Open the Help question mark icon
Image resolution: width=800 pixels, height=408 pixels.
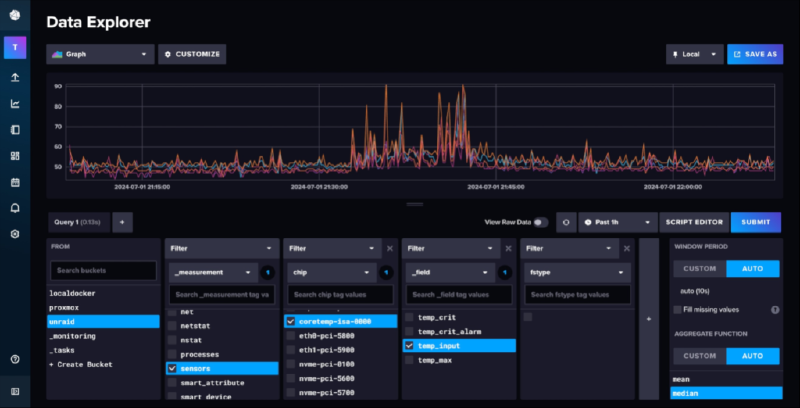(x=15, y=359)
